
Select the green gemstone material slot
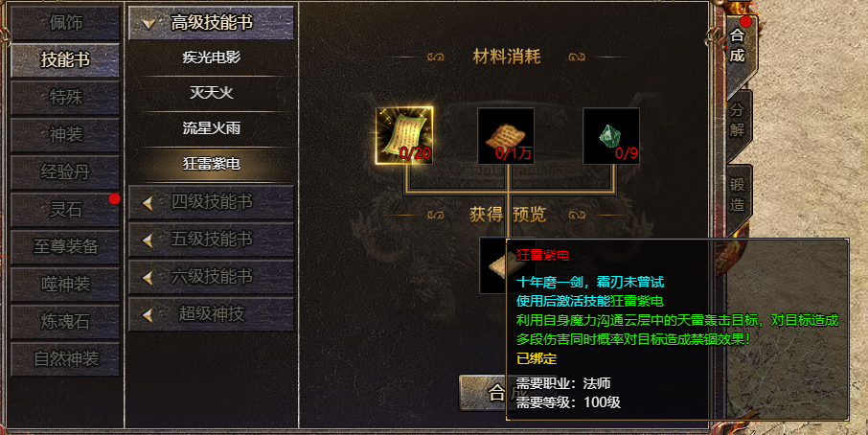(611, 136)
